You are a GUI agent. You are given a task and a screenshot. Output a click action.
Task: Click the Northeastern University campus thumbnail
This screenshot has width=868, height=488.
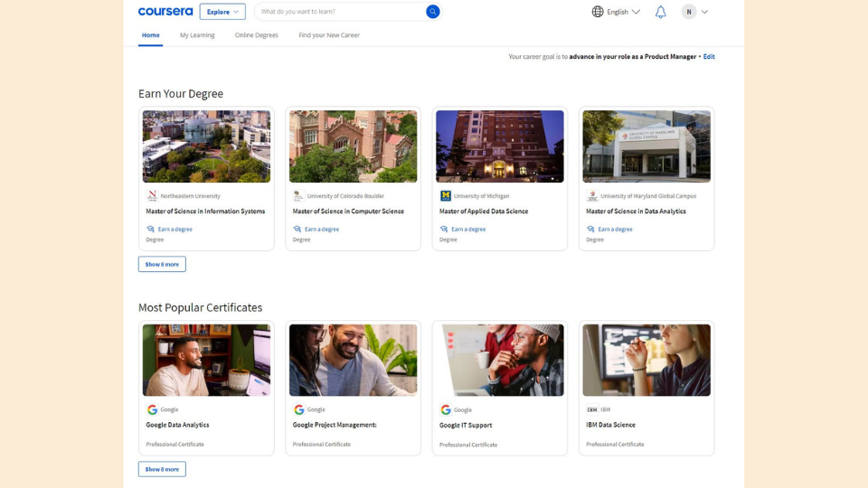[206, 146]
